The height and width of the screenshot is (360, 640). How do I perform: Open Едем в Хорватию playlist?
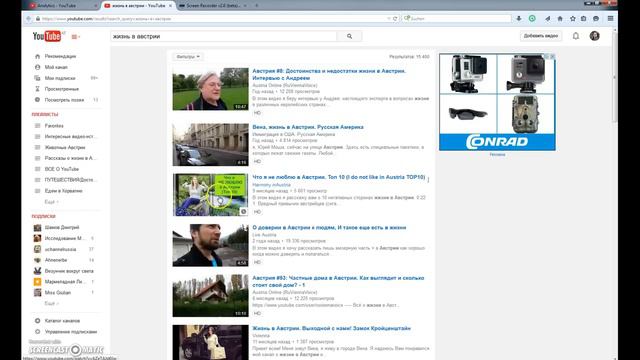coord(63,191)
